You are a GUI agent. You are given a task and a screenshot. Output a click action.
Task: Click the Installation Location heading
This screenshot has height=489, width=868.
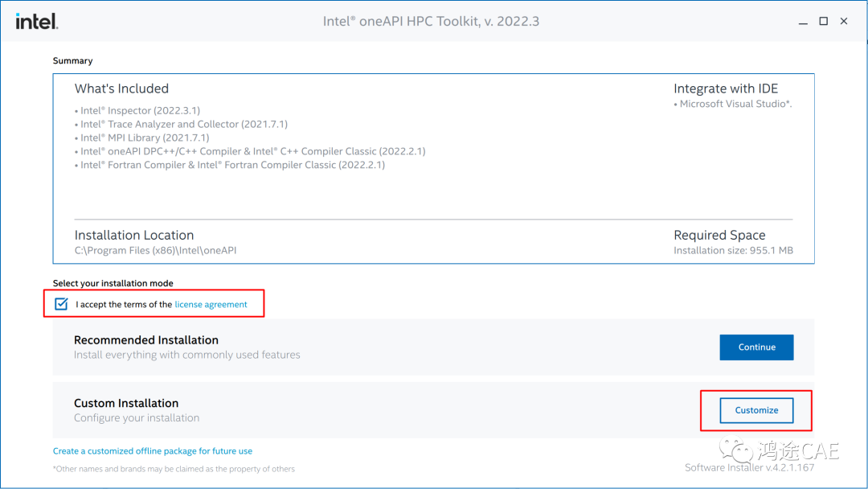click(x=134, y=236)
